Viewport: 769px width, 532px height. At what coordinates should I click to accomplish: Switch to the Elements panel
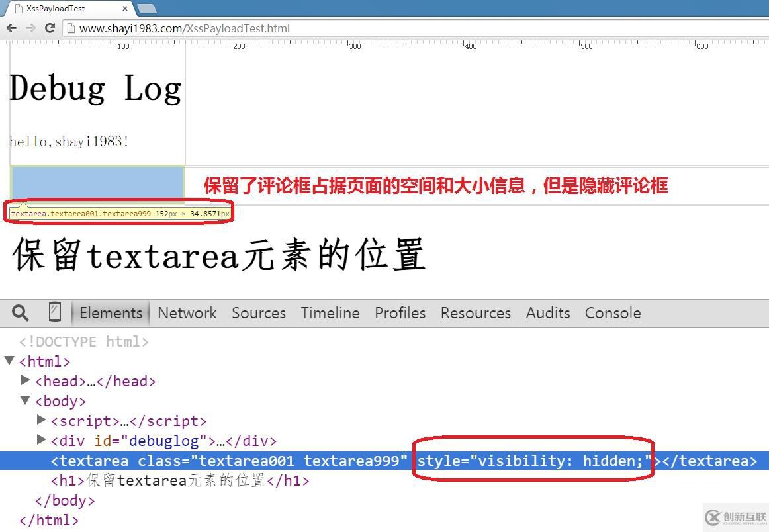coord(111,313)
